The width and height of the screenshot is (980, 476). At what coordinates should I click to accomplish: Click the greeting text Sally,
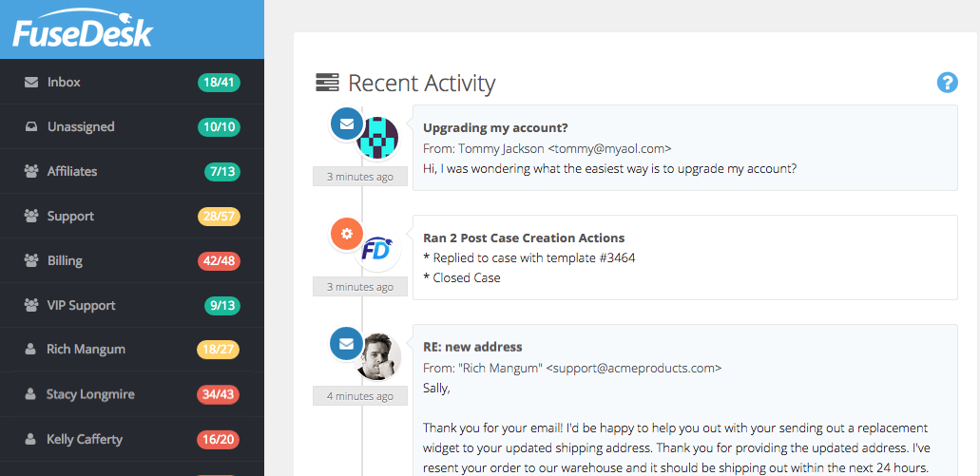click(x=436, y=389)
